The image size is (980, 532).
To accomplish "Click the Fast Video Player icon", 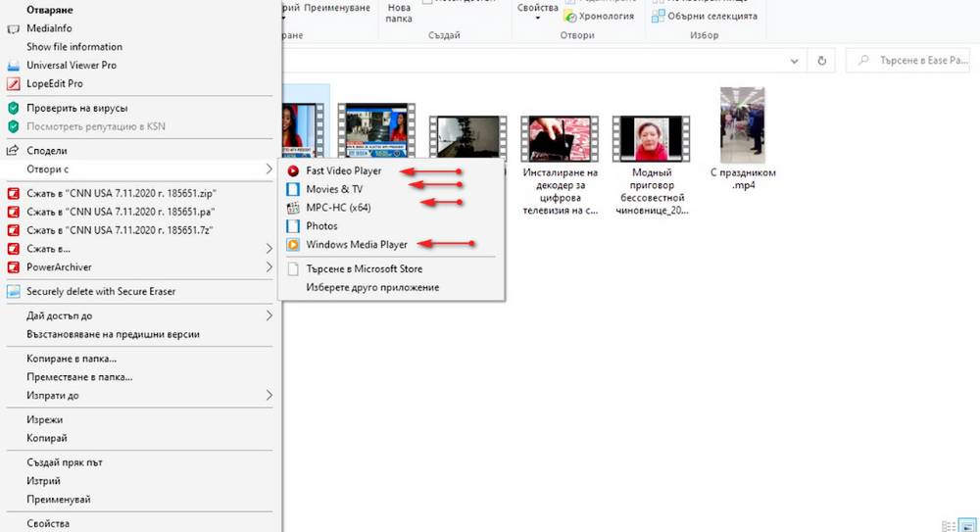I will pyautogui.click(x=292, y=170).
